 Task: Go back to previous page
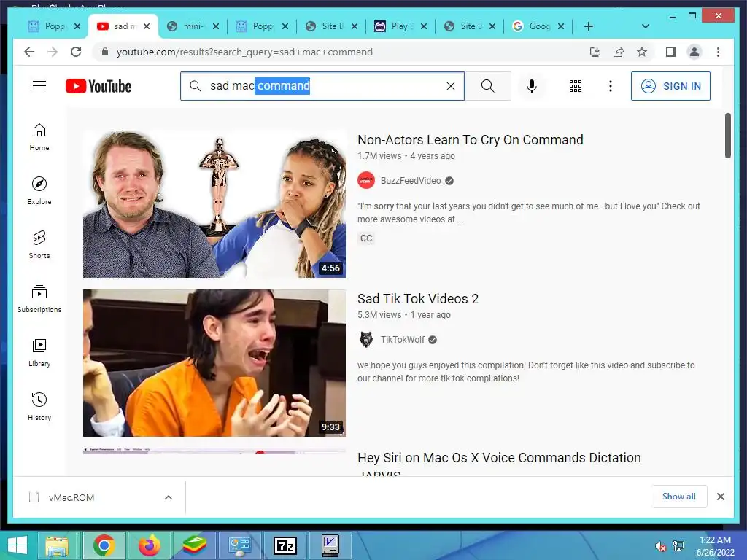click(x=29, y=52)
